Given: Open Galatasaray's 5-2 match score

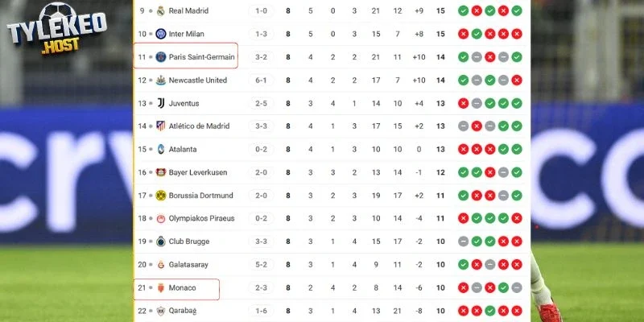Looking at the screenshot, I should (262, 264).
